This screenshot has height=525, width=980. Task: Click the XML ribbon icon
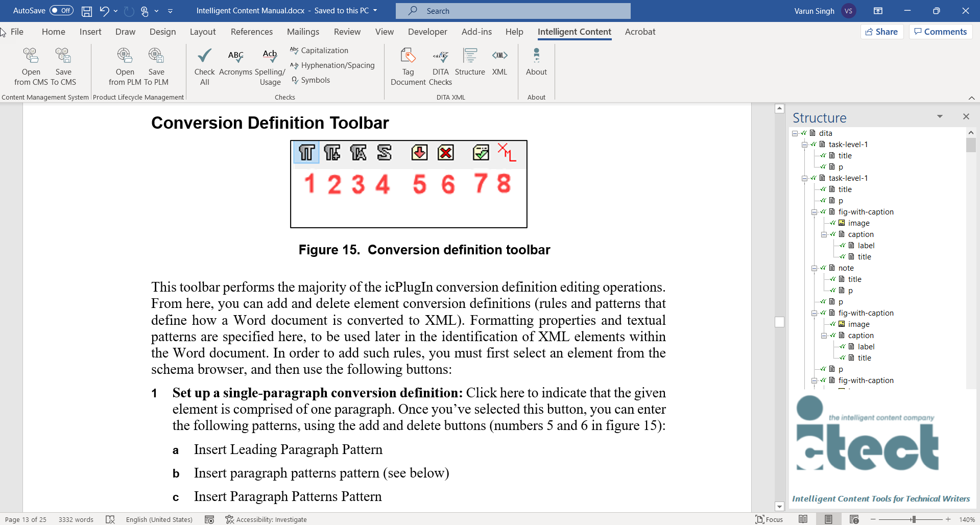[499, 62]
